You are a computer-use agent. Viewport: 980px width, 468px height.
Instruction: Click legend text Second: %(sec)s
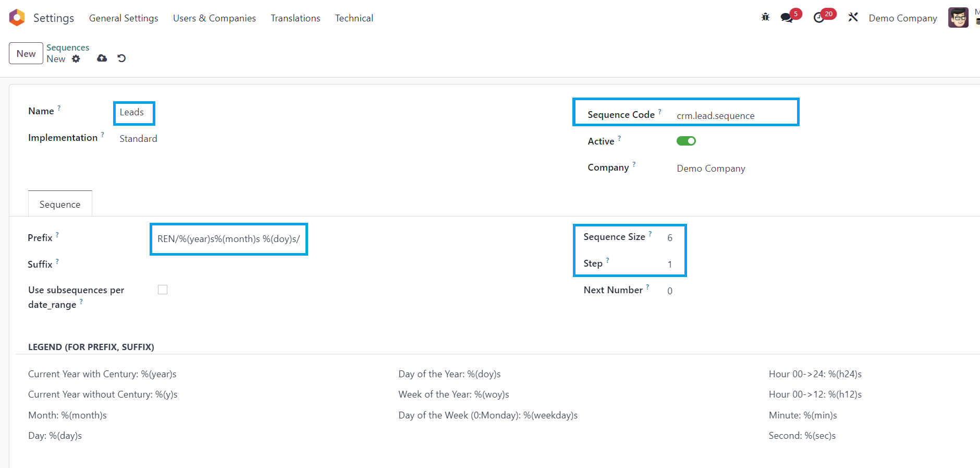802,436
